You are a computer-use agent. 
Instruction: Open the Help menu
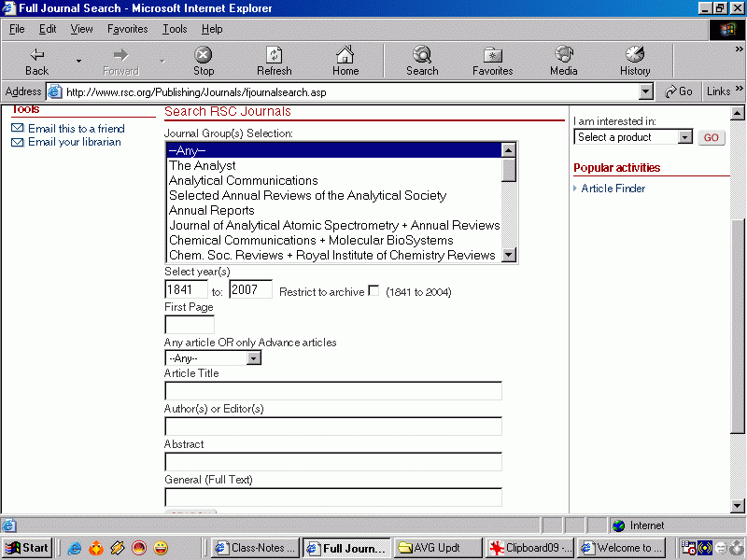tap(212, 29)
